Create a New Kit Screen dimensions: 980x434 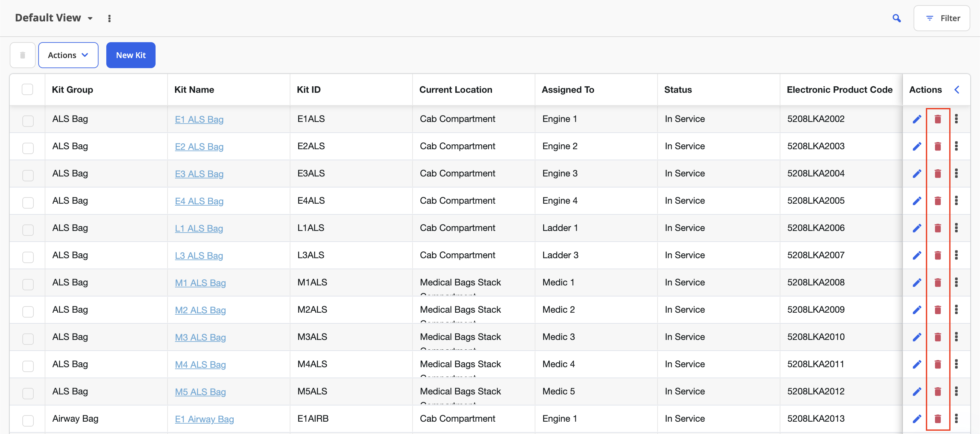click(131, 55)
